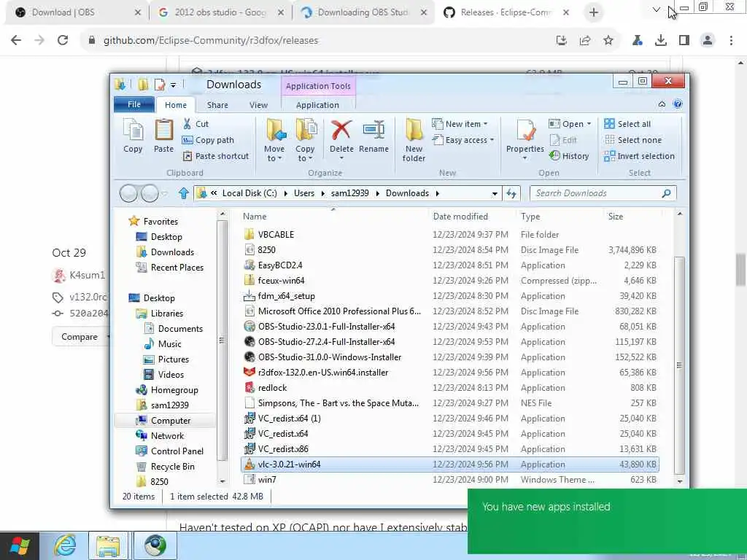Sort files by Name column header

coord(255,217)
